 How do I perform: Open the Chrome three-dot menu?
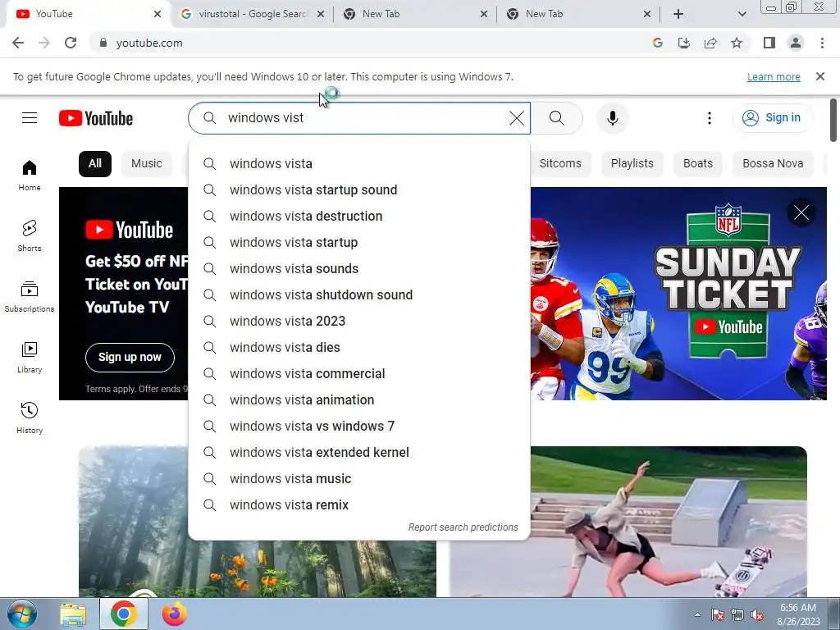[822, 43]
